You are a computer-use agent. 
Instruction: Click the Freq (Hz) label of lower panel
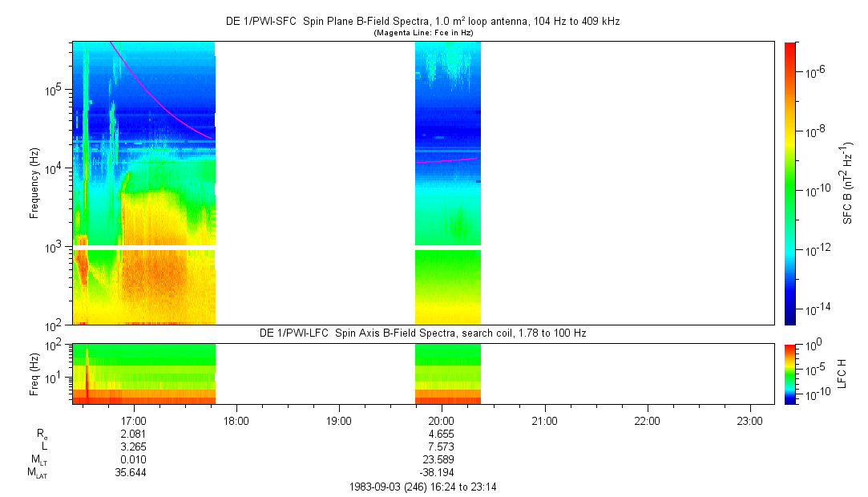(x=34, y=374)
